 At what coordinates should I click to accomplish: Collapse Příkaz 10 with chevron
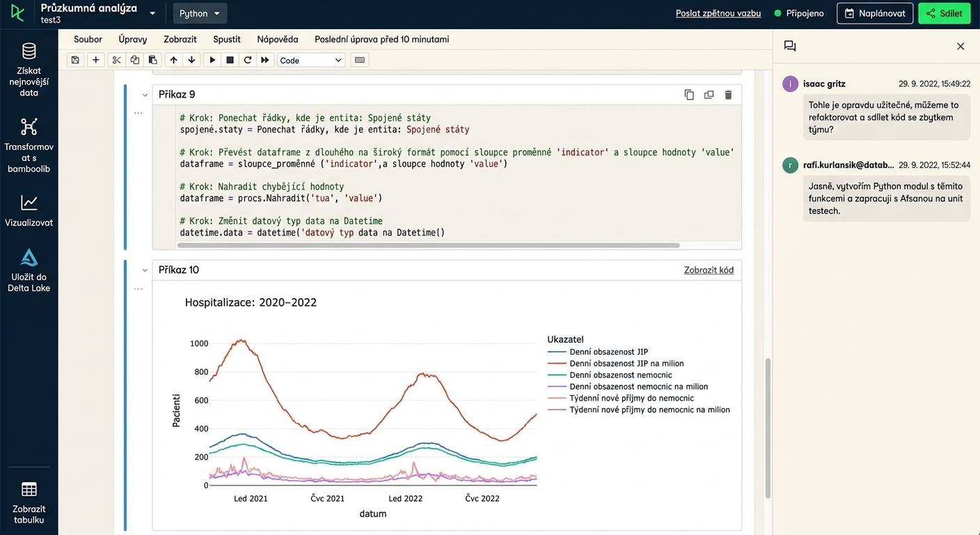click(x=145, y=270)
